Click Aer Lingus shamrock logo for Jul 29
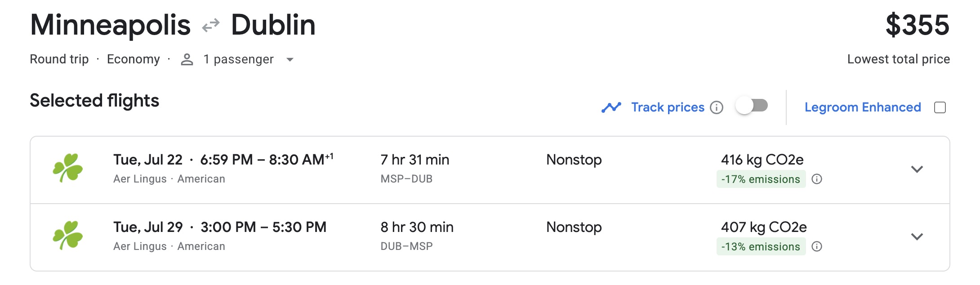This screenshot has width=980, height=285. point(68,235)
